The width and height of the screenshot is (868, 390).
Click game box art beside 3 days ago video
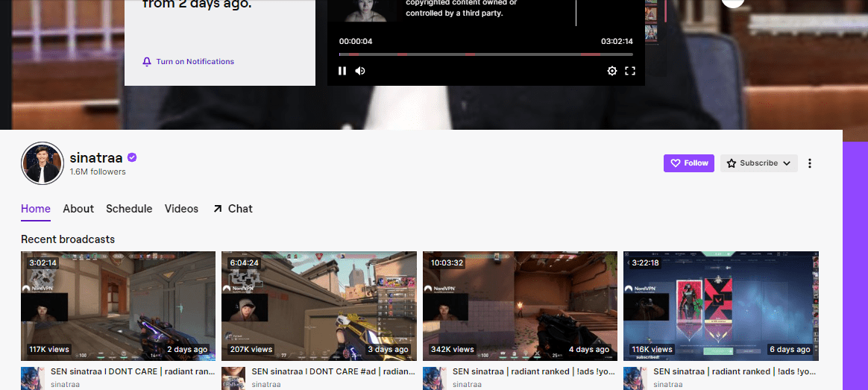[x=233, y=378]
